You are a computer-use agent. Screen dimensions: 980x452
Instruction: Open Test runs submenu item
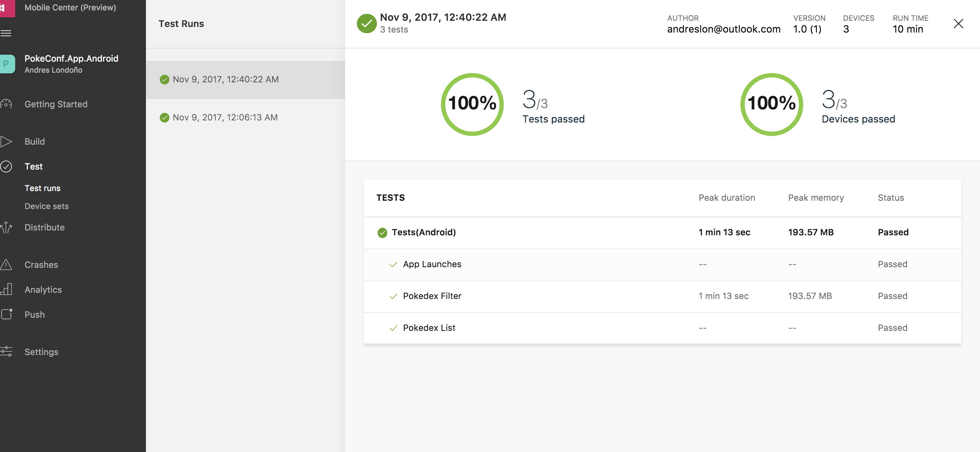click(42, 188)
